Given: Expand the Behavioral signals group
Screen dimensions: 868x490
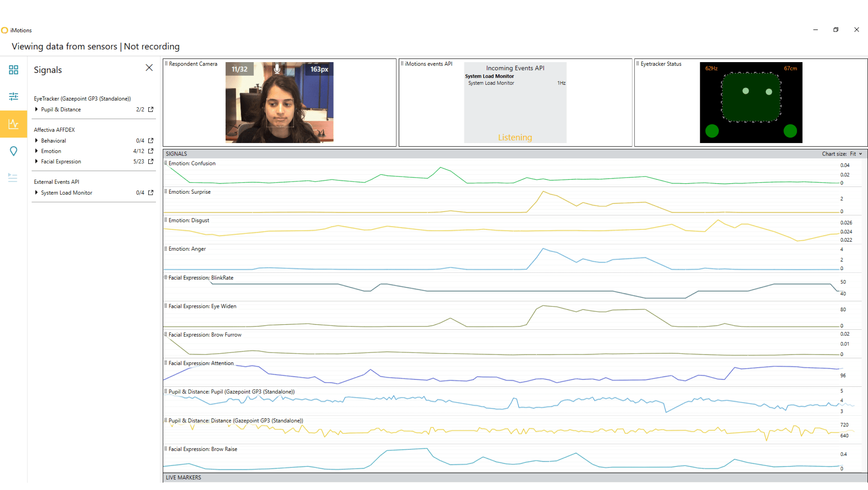Looking at the screenshot, I should [36, 141].
